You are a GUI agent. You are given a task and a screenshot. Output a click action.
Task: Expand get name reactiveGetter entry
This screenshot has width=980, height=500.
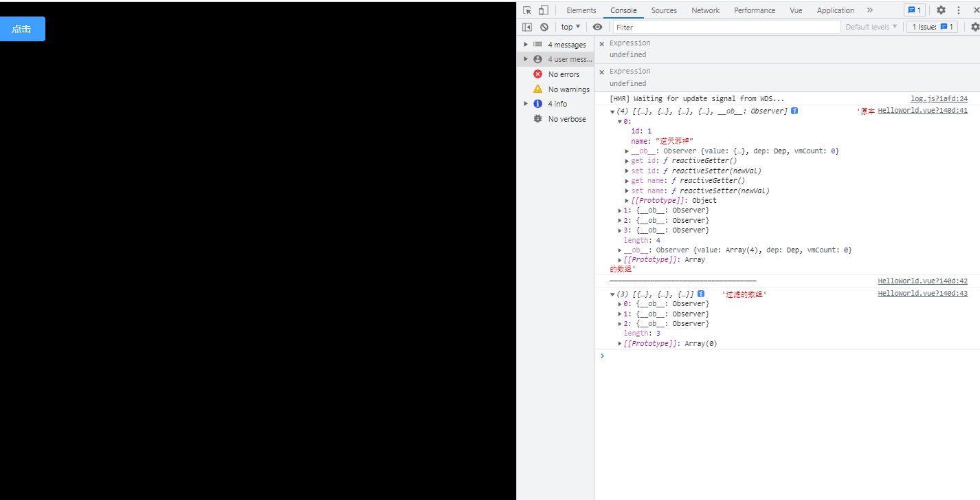pyautogui.click(x=627, y=181)
